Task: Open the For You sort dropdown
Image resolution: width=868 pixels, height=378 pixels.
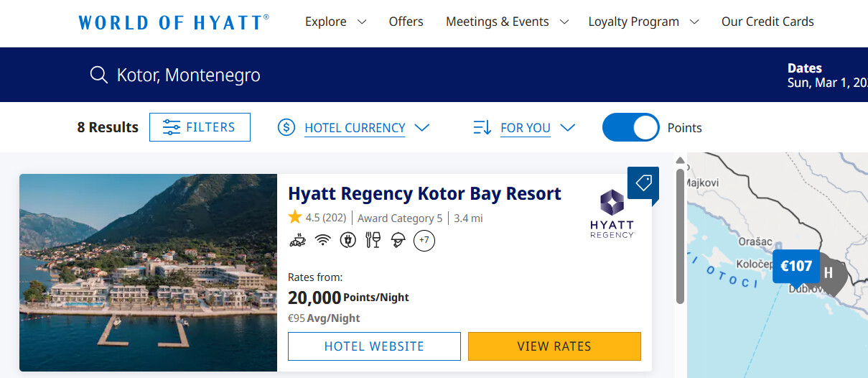Action: [524, 128]
